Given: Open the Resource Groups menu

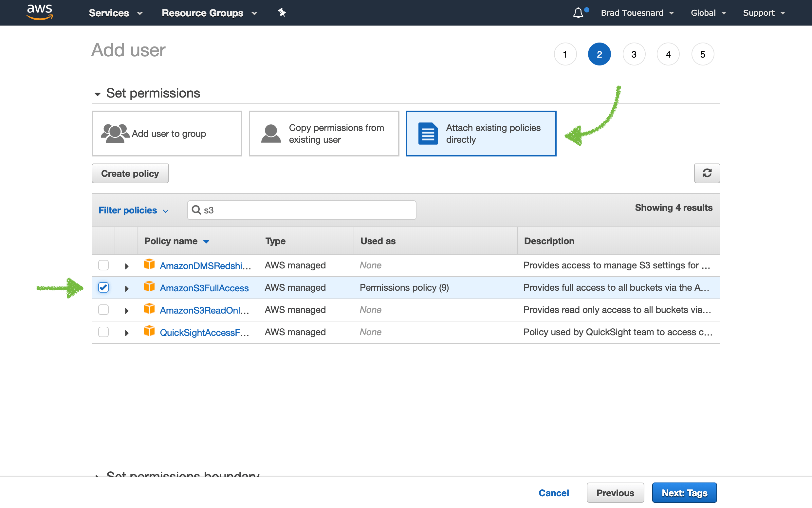Looking at the screenshot, I should tap(210, 13).
